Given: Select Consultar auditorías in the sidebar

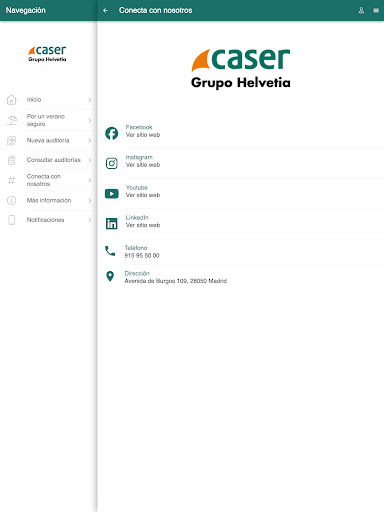Looking at the screenshot, I should (49, 160).
